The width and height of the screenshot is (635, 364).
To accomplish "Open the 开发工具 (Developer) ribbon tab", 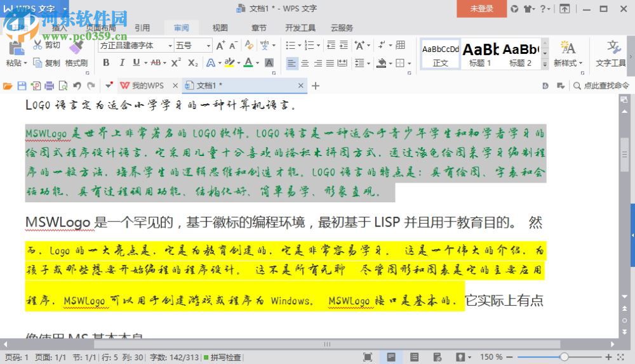I will tap(300, 27).
